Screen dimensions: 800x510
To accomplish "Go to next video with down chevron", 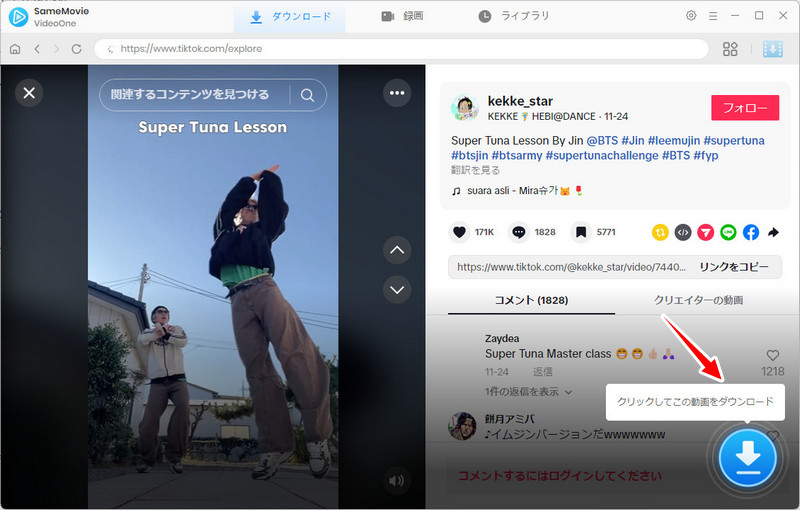I will [x=397, y=290].
